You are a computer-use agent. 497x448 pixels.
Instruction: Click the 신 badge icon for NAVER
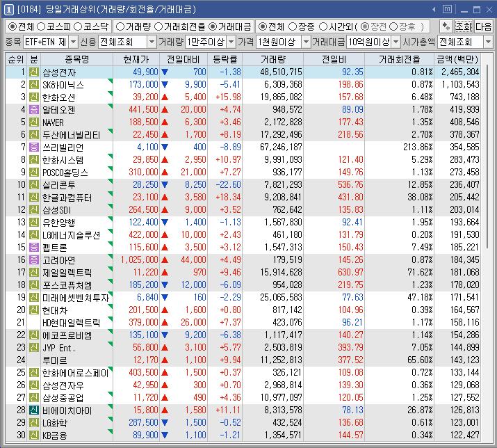(x=33, y=122)
